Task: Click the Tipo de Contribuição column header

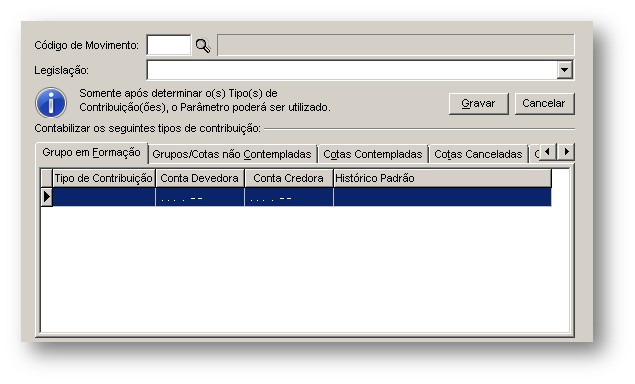Action: [x=104, y=178]
